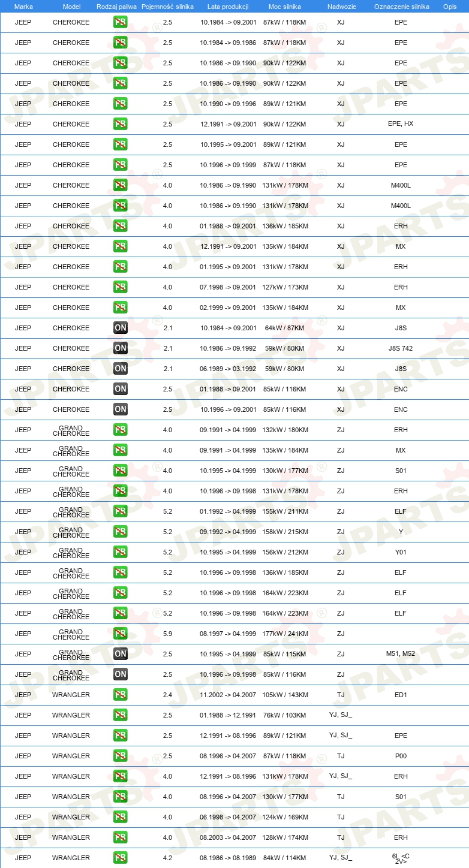Click the 76kW / 103KM power value
The image size is (469, 868).
pos(285,715)
